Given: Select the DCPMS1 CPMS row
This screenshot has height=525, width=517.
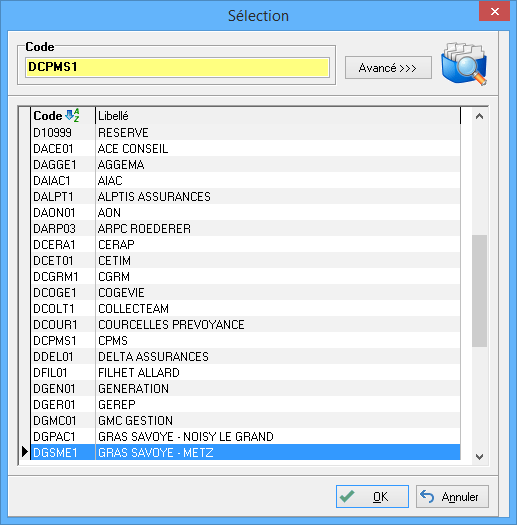Looking at the screenshot, I should coord(245,341).
